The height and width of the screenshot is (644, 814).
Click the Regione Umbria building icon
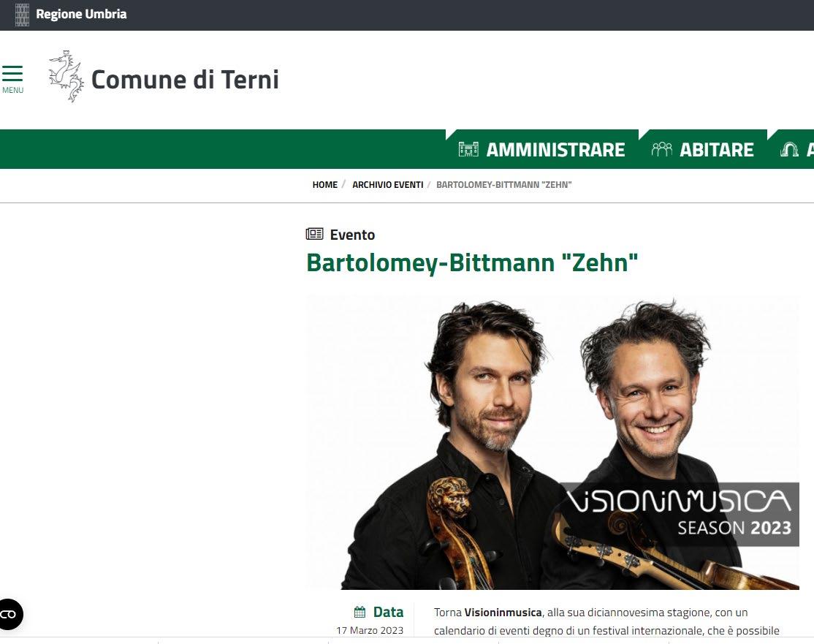pos(22,15)
